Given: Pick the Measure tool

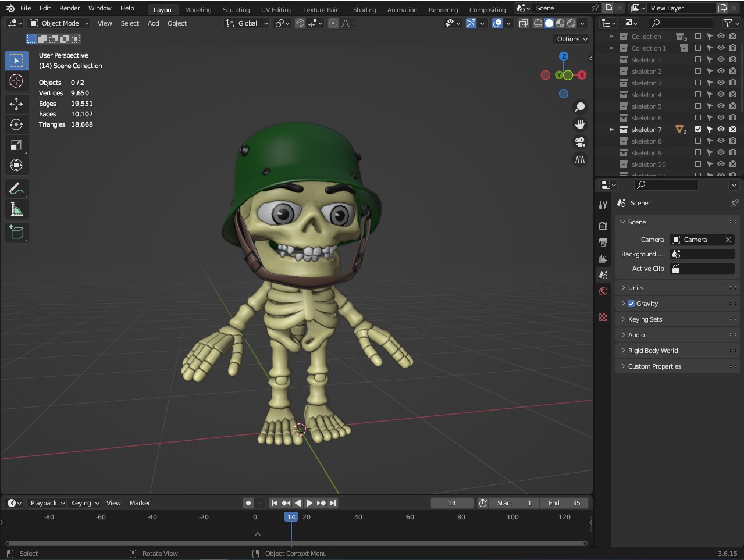Looking at the screenshot, I should [x=16, y=209].
